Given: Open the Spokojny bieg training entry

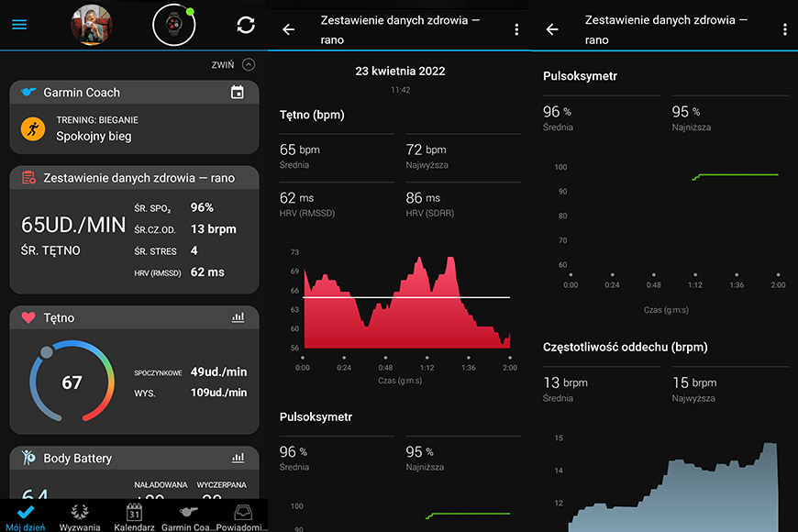Looking at the screenshot, I should [x=134, y=128].
